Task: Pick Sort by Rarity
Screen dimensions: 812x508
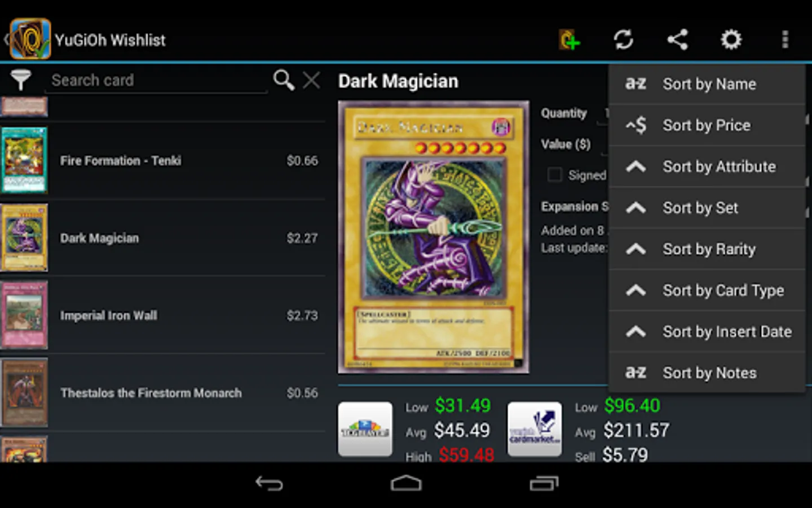Action: pyautogui.click(x=707, y=249)
